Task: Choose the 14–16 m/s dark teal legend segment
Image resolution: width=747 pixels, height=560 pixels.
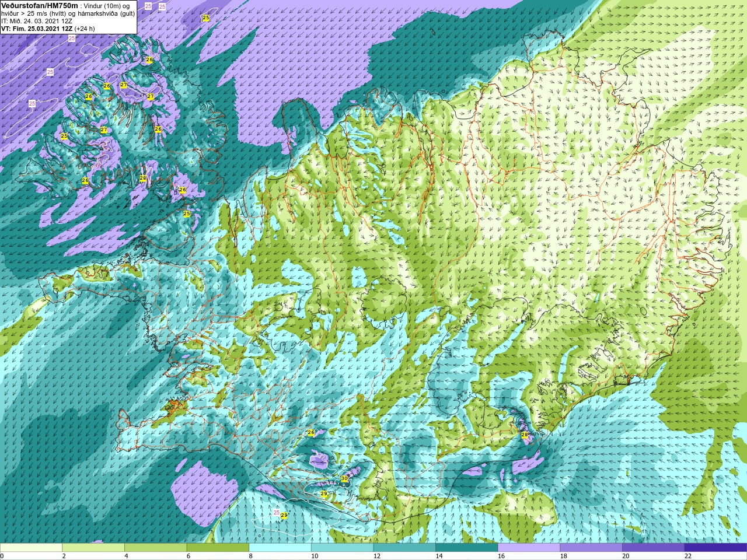Action: (466, 548)
